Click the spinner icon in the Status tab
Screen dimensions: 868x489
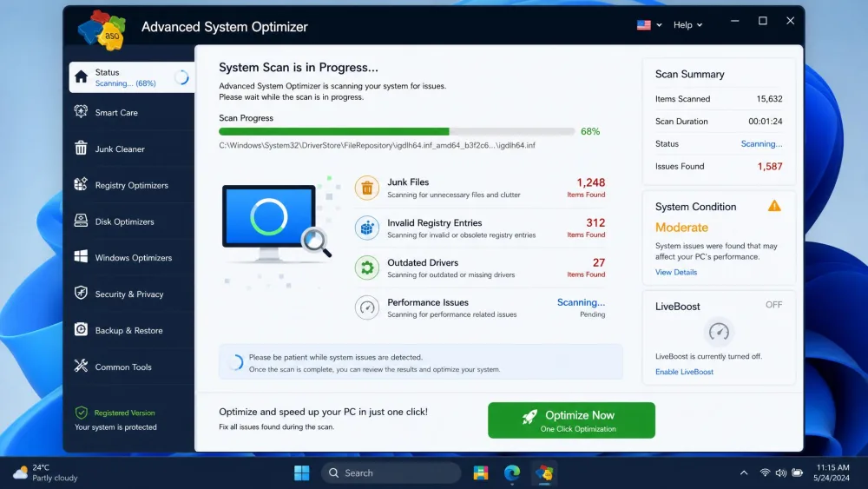click(181, 77)
